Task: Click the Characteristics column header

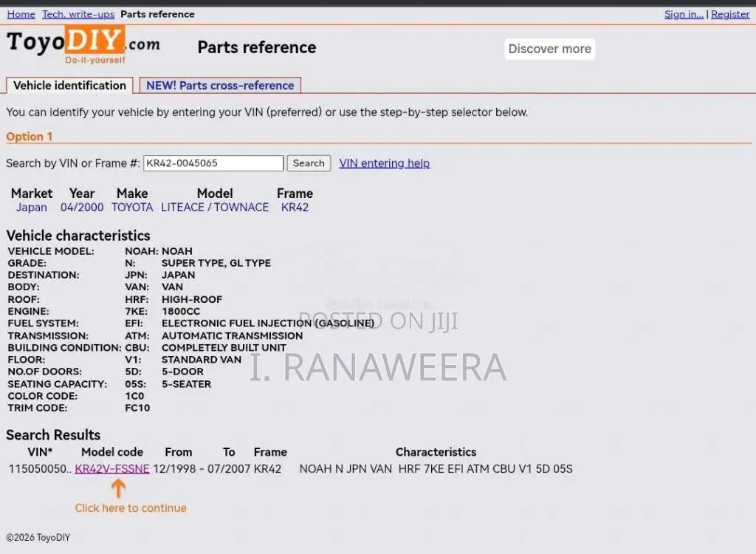Action: (x=436, y=451)
